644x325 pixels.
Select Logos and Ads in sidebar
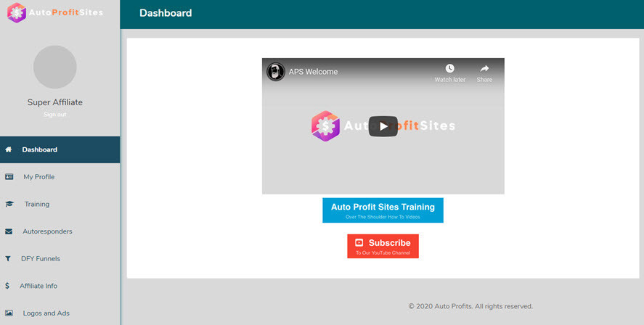(x=60, y=313)
